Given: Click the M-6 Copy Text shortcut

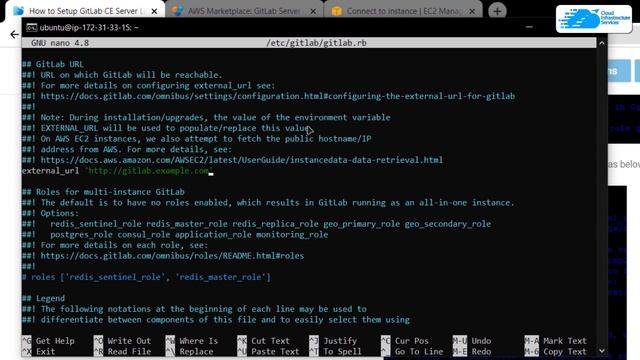Looking at the screenshot, I should click(556, 351).
